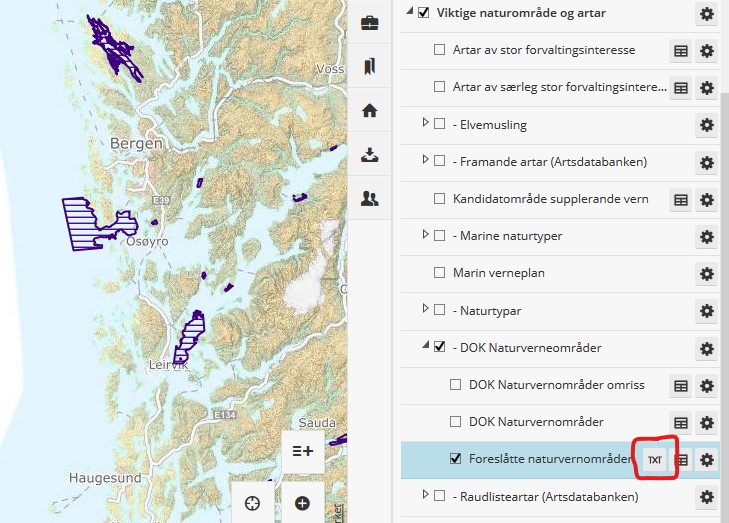The image size is (729, 523).
Task: Open settings gear for Marin verneplan
Action: (x=707, y=274)
